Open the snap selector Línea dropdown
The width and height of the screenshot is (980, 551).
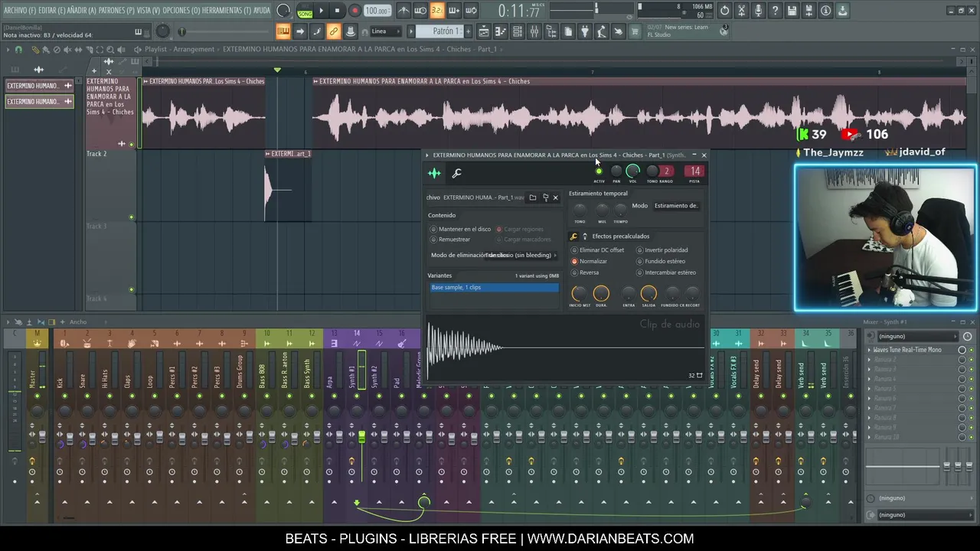pos(387,31)
